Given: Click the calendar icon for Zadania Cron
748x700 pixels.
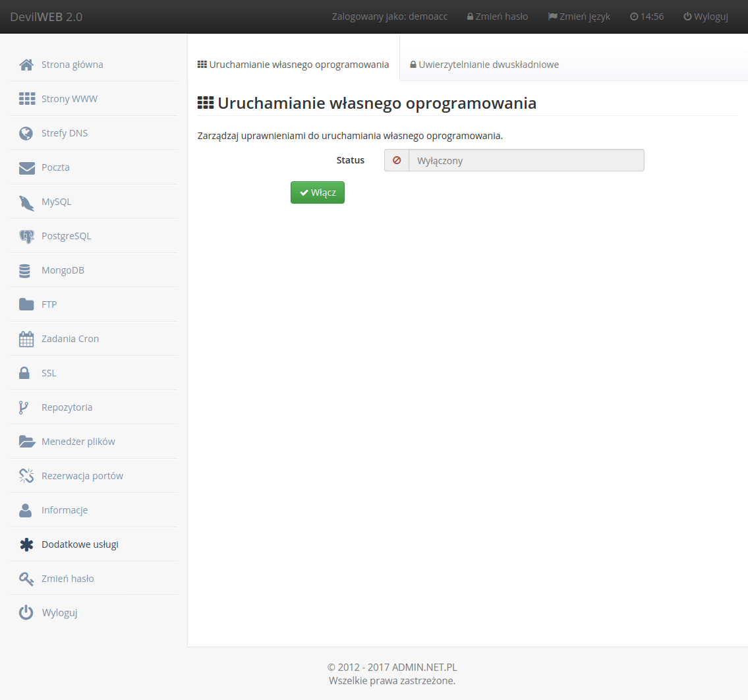Looking at the screenshot, I should click(26, 339).
